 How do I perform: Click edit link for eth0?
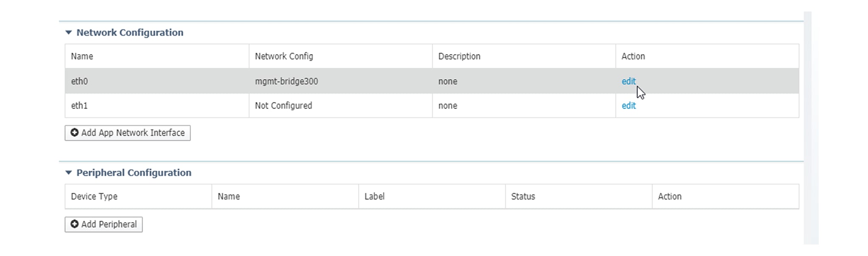[628, 81]
